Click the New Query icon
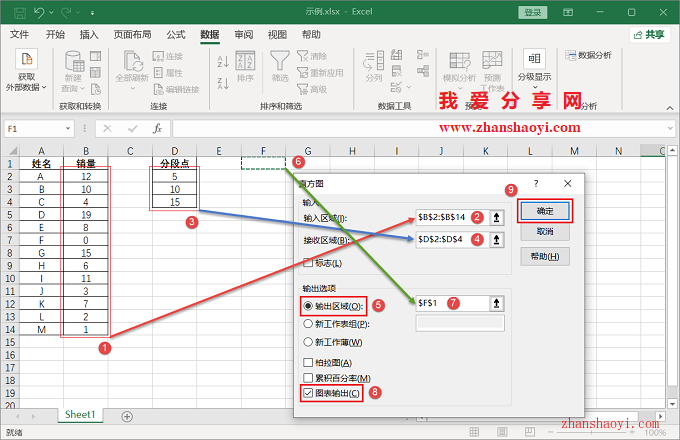Image resolution: width=680 pixels, height=440 pixels. click(74, 61)
